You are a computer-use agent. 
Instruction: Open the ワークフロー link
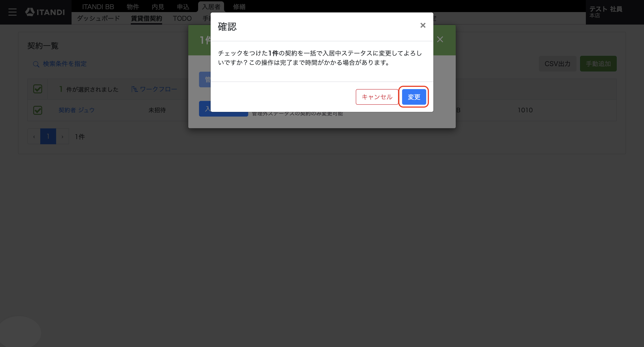coord(158,89)
